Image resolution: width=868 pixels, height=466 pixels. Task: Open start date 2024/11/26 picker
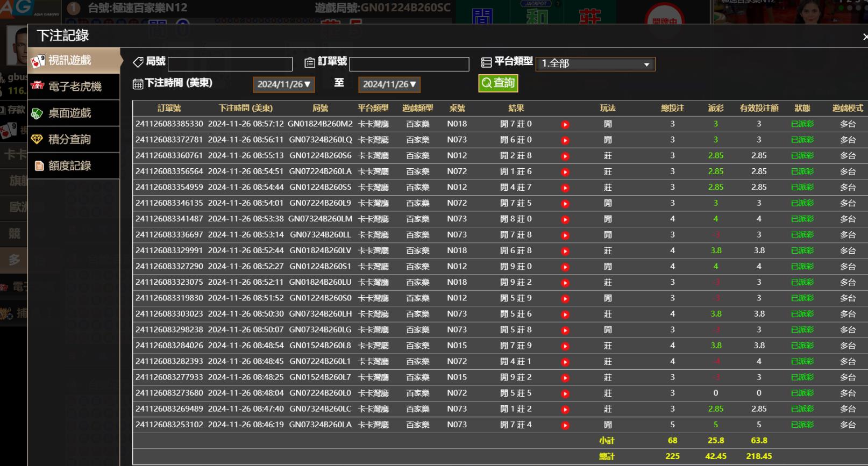tap(283, 84)
